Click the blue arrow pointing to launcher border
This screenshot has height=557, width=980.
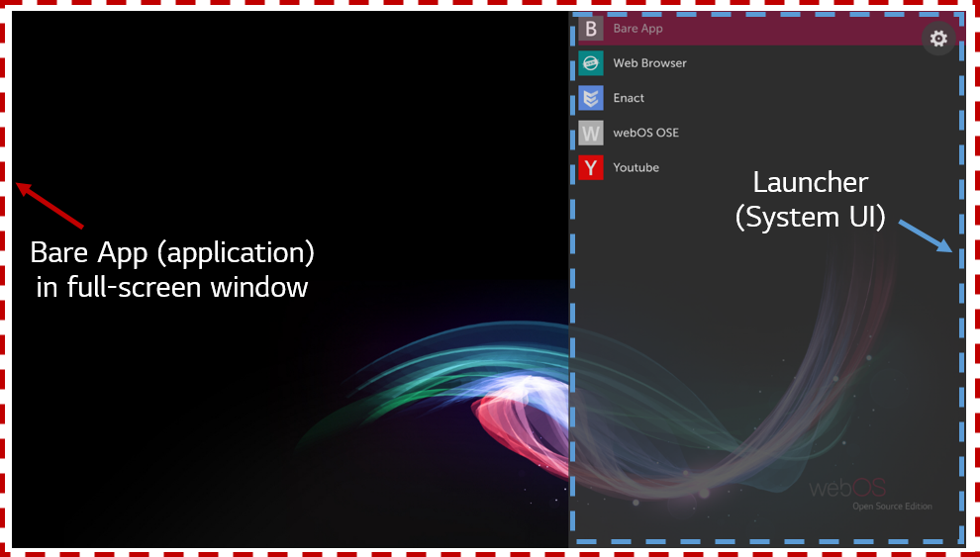pos(926,235)
